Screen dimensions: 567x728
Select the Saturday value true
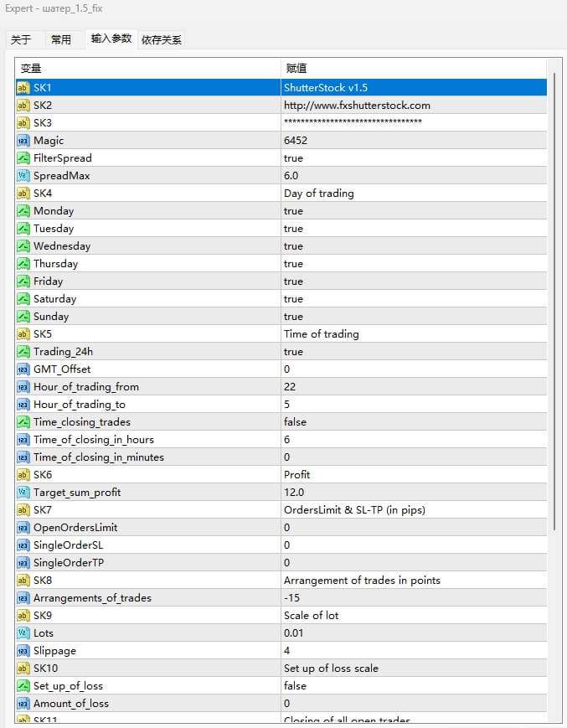[293, 299]
